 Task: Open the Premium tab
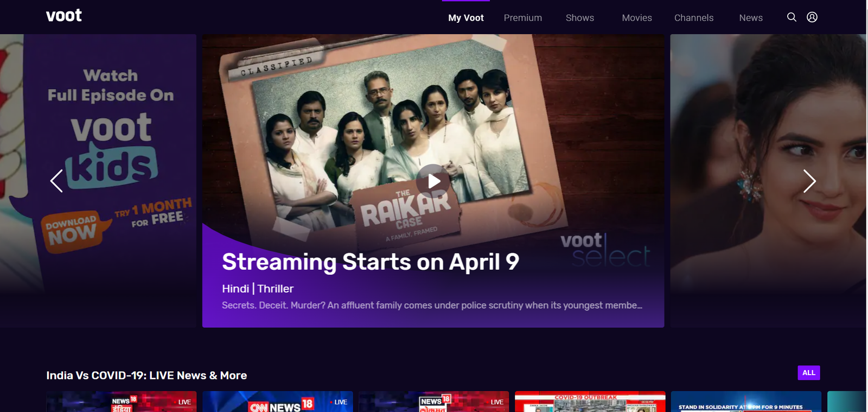click(523, 18)
